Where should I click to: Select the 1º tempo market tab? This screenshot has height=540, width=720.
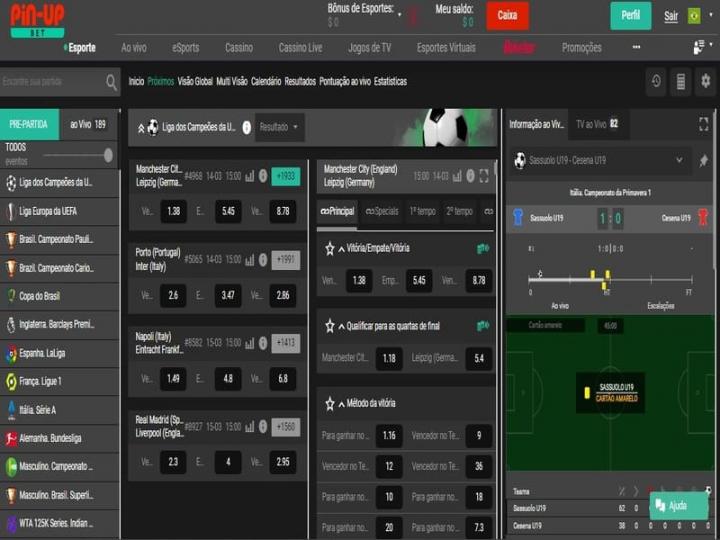(x=422, y=212)
